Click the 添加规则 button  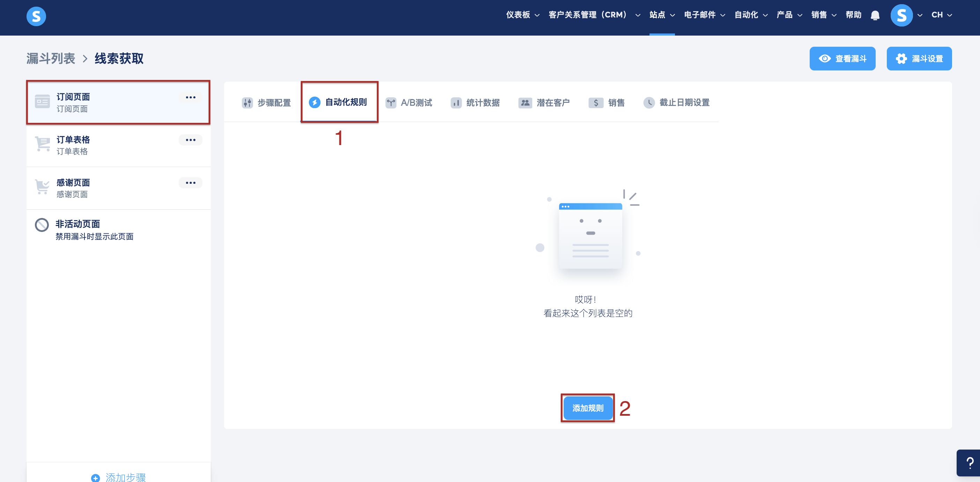[587, 408]
